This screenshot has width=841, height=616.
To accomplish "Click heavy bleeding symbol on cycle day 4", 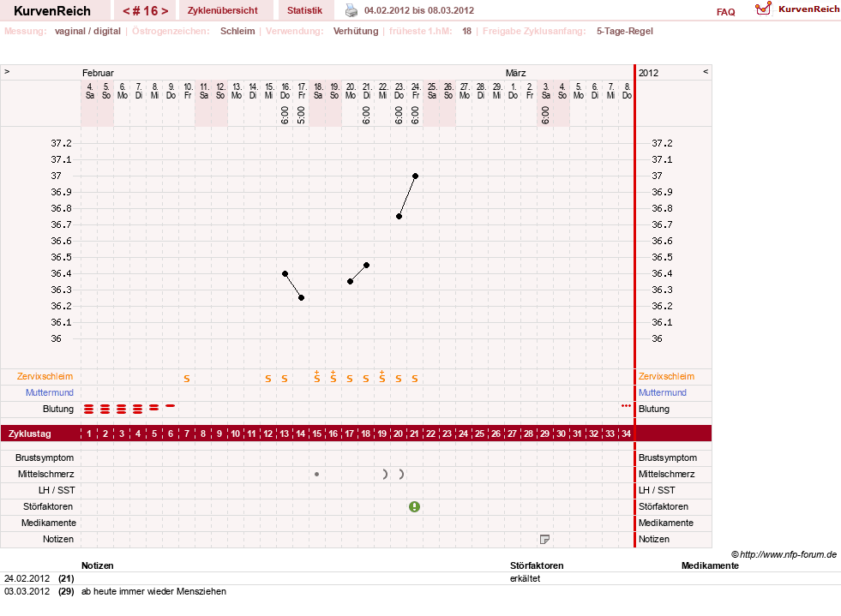I will click(138, 409).
